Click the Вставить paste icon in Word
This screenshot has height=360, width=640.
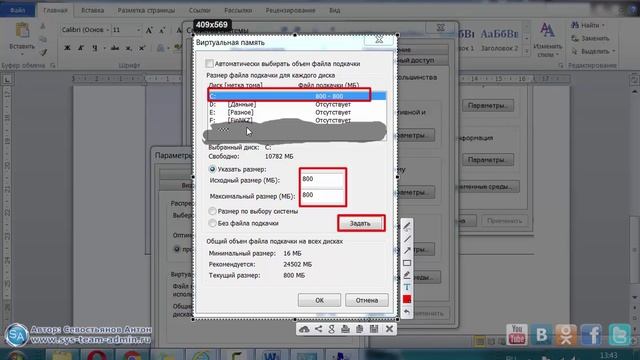click(x=22, y=31)
